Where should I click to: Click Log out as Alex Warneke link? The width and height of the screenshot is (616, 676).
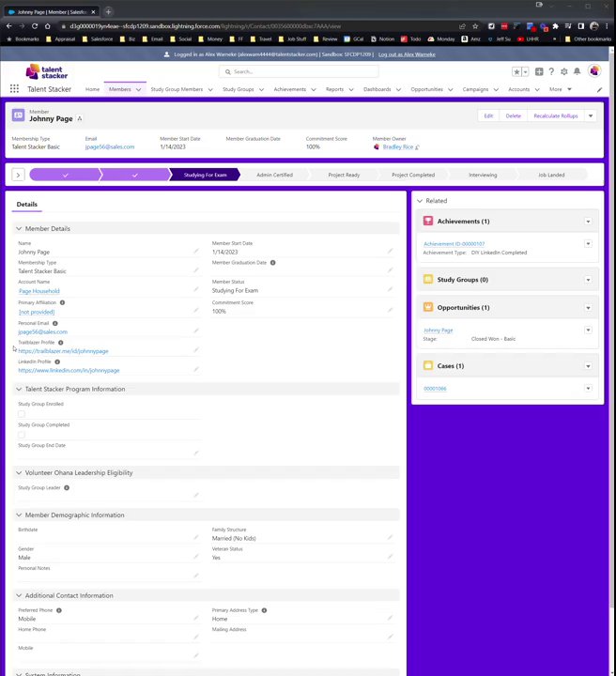(407, 54)
